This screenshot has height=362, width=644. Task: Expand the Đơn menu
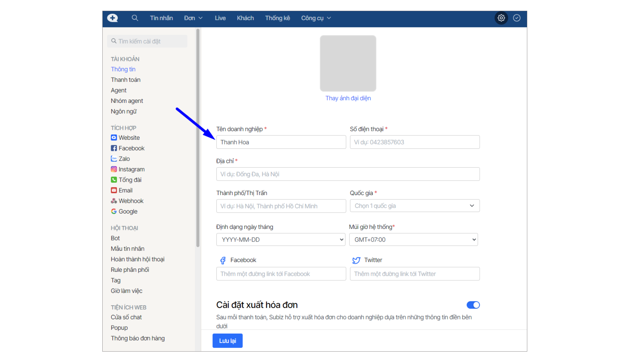(x=193, y=18)
